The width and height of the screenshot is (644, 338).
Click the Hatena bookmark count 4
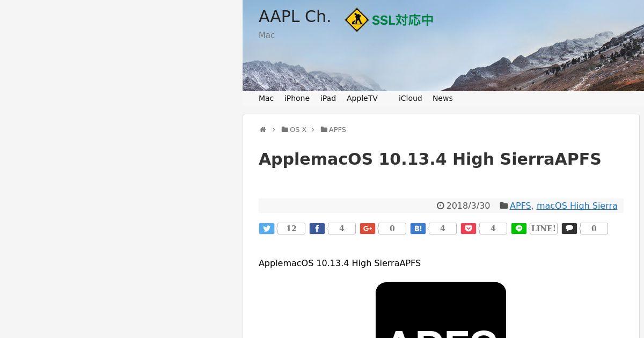pos(443,229)
